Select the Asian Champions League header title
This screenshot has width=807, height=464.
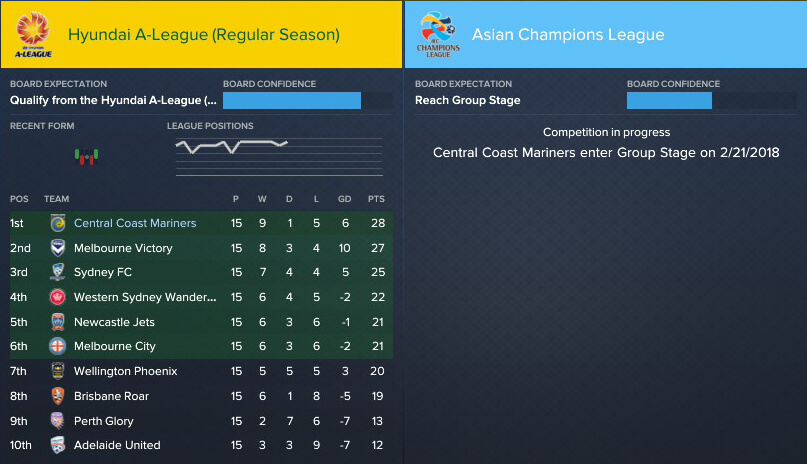tap(568, 34)
